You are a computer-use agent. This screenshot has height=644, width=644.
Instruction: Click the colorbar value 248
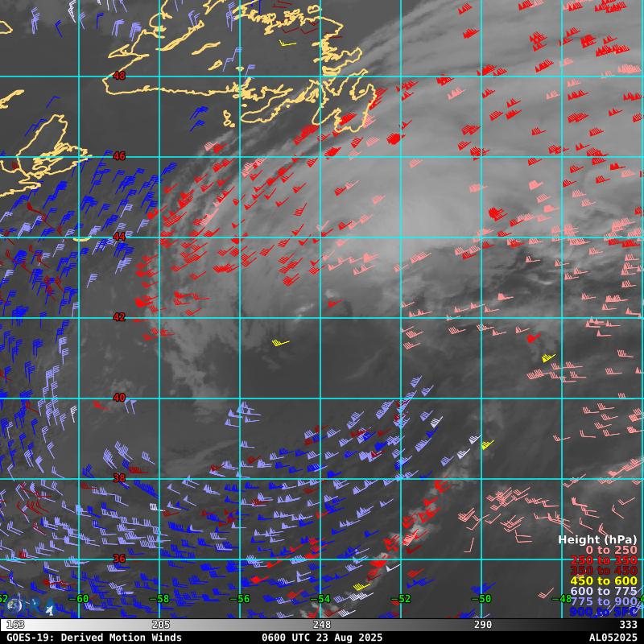click(322, 625)
